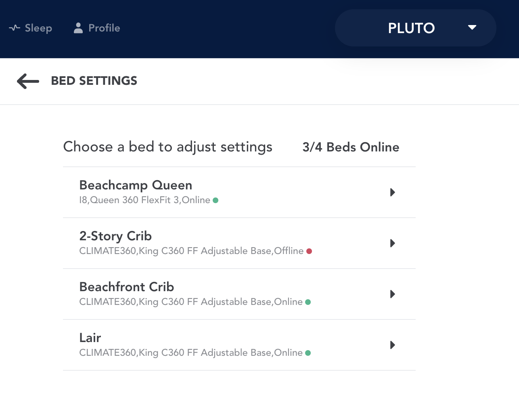
Task: Click the red offline indicator on 2-Story Crib
Action: tap(309, 251)
